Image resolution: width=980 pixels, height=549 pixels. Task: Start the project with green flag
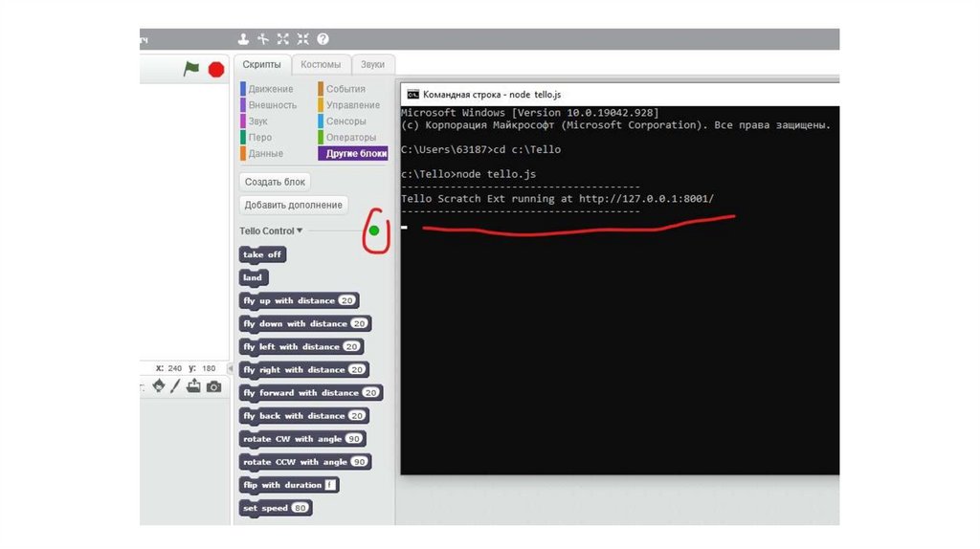[x=191, y=69]
